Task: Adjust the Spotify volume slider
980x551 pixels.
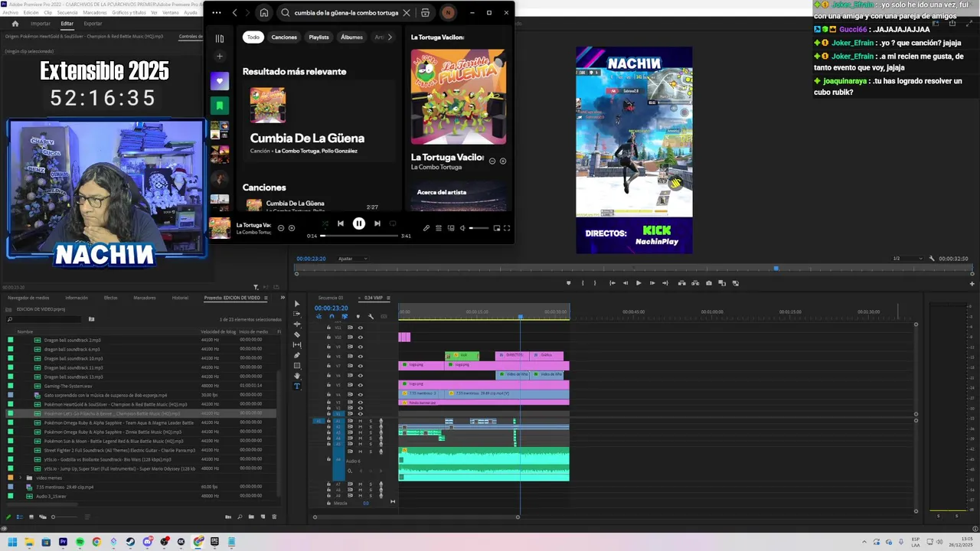Action: pyautogui.click(x=478, y=228)
